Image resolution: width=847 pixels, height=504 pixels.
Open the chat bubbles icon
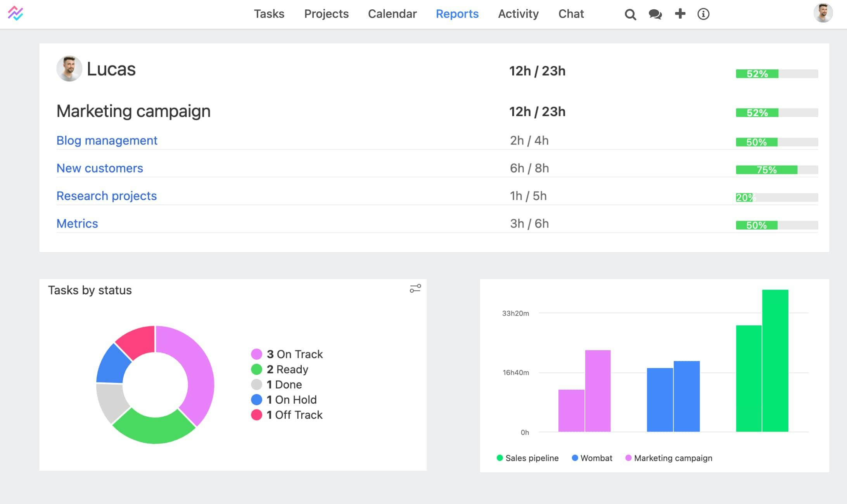[655, 14]
